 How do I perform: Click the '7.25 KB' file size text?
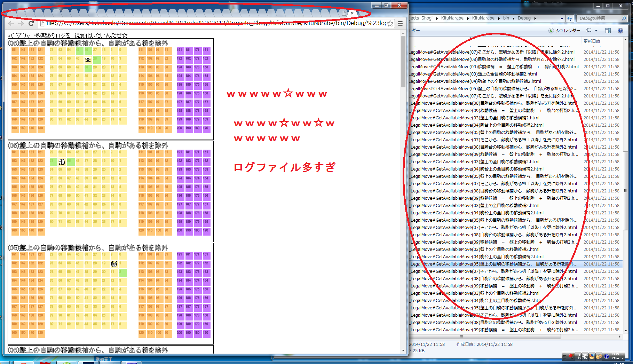coord(417,350)
